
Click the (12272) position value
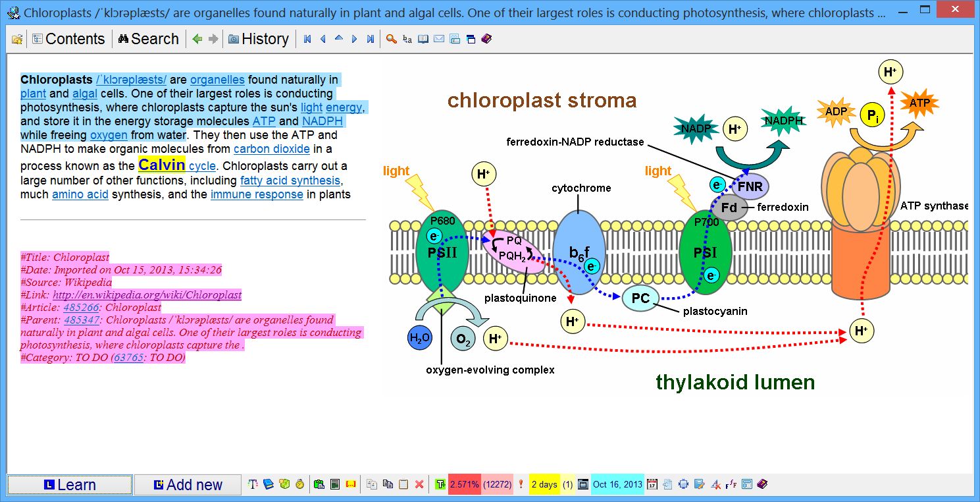pos(497,484)
